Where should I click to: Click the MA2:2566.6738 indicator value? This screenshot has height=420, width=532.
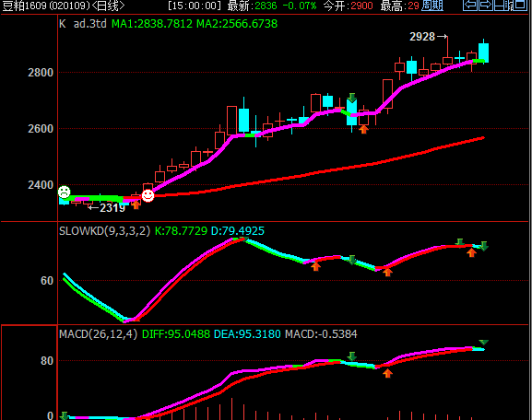coord(237,24)
